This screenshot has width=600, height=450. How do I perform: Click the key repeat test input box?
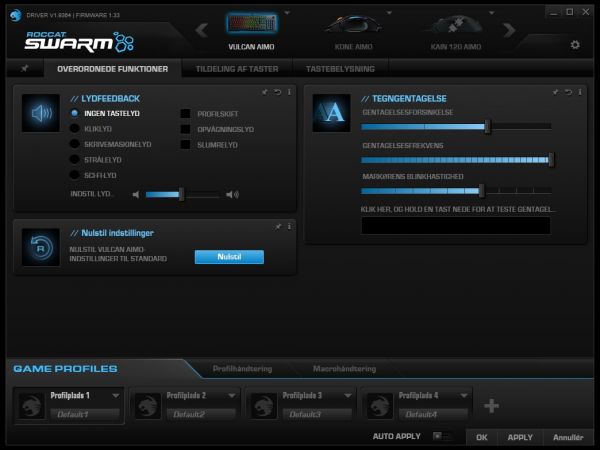[x=456, y=225]
